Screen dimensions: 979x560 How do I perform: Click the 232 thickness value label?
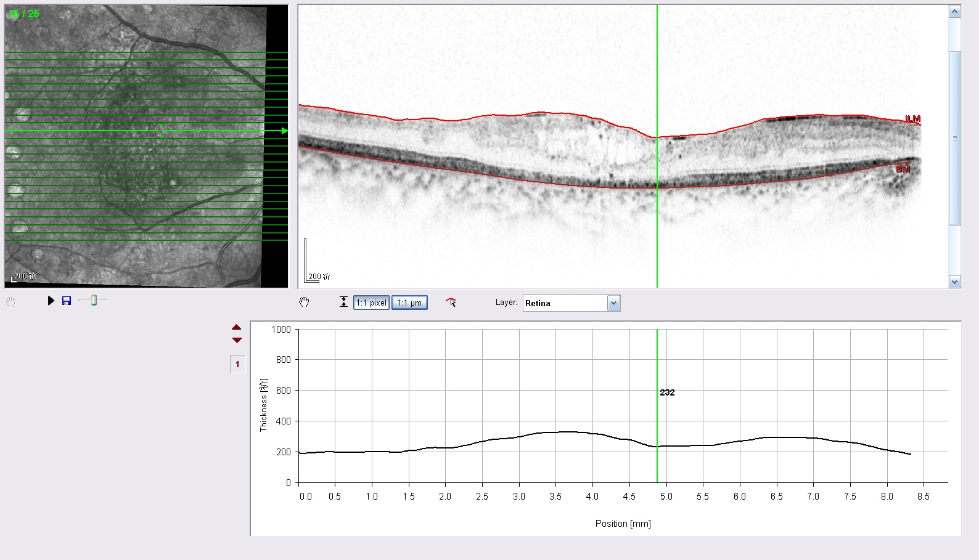click(667, 392)
